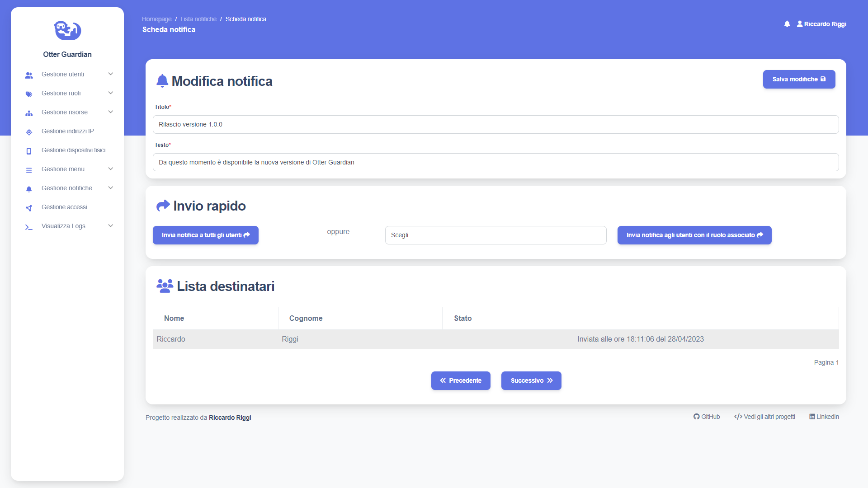The width and height of the screenshot is (868, 488).
Task: Click the Visualizza Logs terminal icon
Action: (29, 227)
